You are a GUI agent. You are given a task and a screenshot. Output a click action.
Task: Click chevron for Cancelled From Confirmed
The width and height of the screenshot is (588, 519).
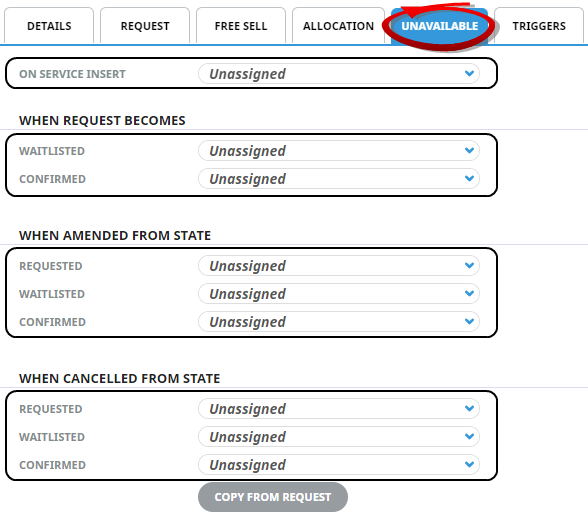pos(469,464)
